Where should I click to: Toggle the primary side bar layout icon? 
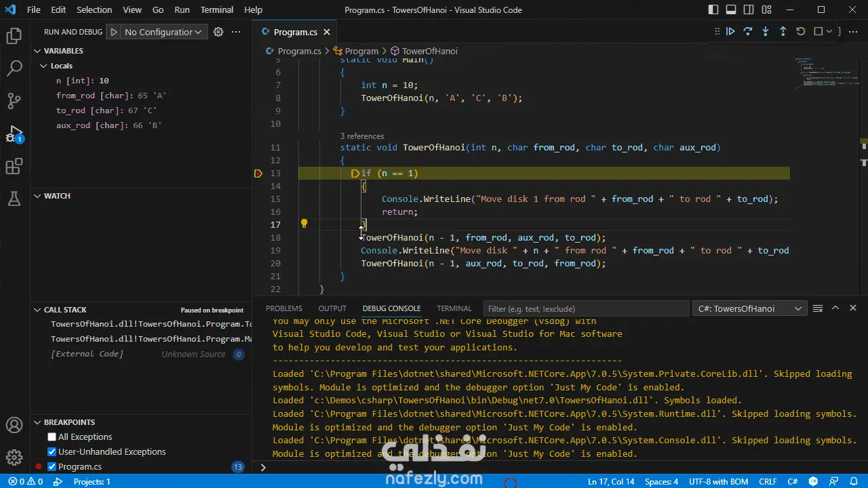(x=713, y=9)
